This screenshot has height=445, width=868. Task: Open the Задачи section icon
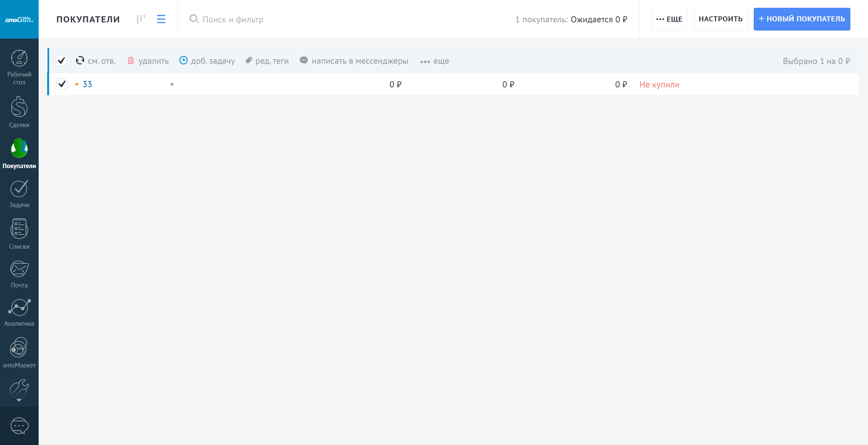click(19, 189)
